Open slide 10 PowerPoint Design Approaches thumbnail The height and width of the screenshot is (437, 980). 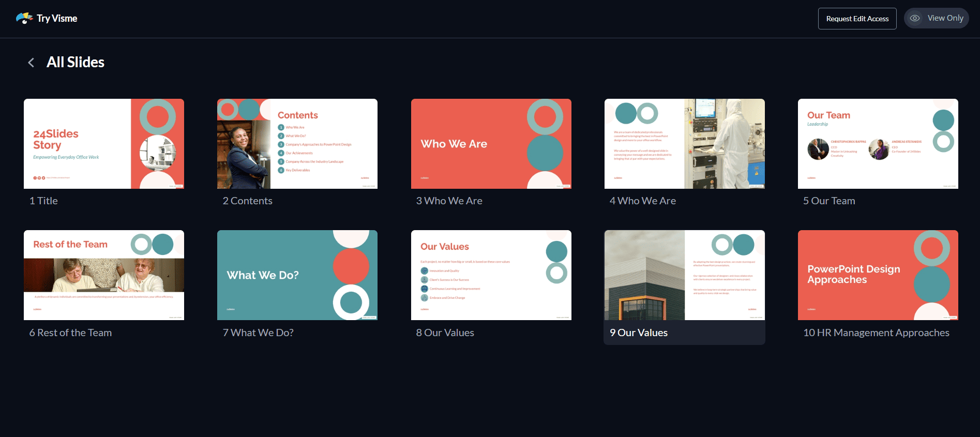tap(878, 275)
